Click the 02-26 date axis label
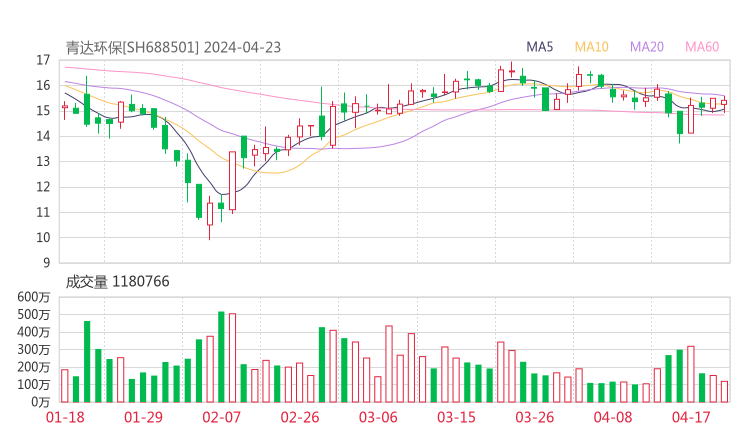This screenshot has height=440, width=740. [300, 417]
